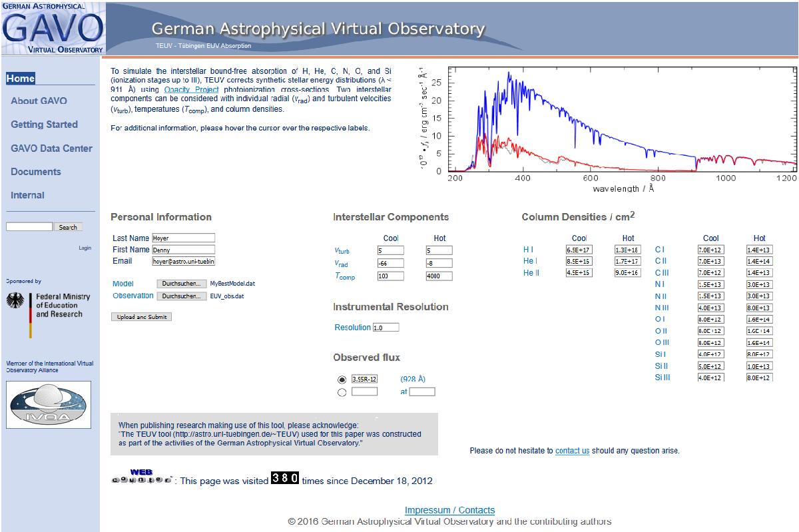Click the custom wavelength 'at' field
Viewport: 799px width, 532px height.
point(422,392)
